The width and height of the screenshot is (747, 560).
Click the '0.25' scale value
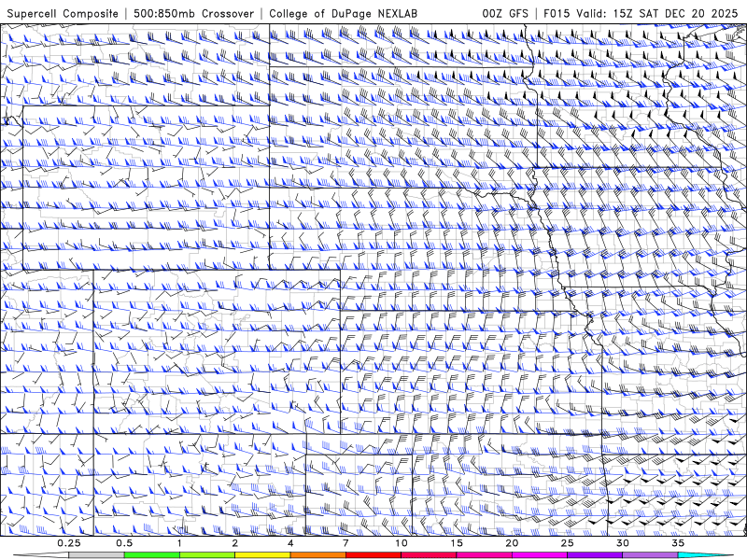pyautogui.click(x=68, y=543)
